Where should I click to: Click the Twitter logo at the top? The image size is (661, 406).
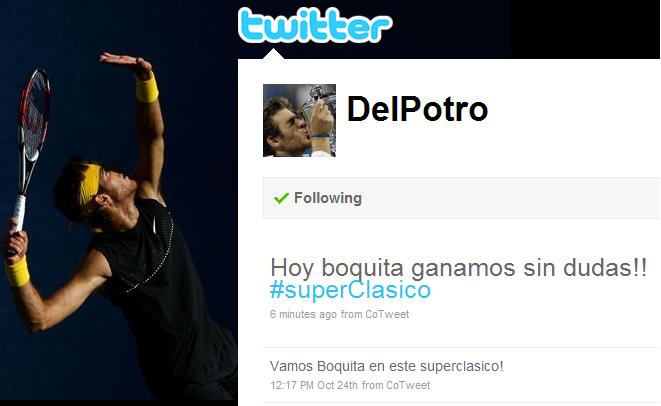click(315, 25)
